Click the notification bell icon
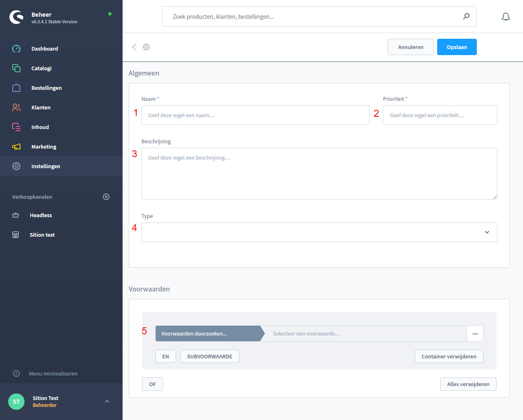Image resolution: width=523 pixels, height=420 pixels. click(506, 17)
